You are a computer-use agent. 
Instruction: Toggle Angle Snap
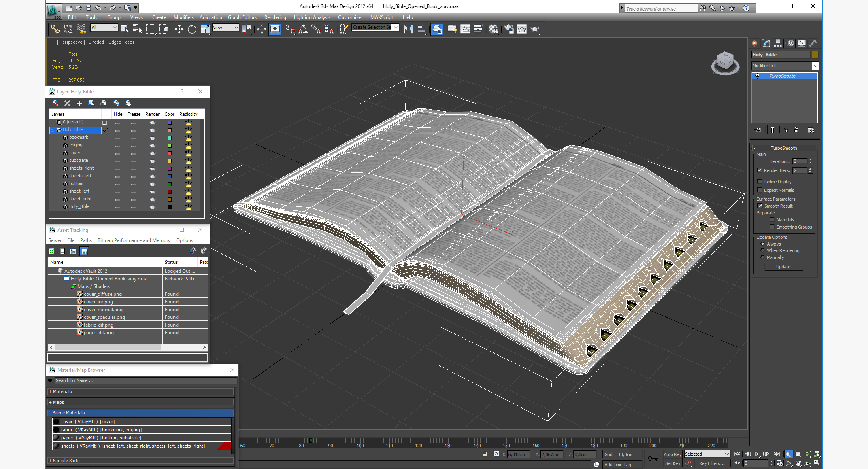click(303, 29)
